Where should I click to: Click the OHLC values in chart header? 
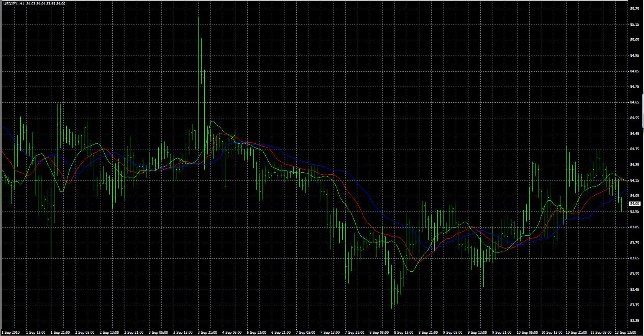tap(46, 4)
